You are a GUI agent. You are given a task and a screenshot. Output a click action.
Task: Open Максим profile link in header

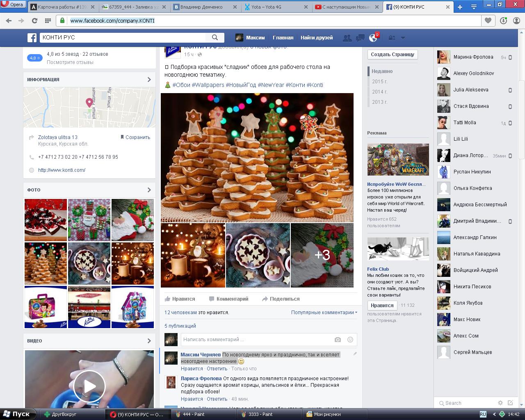coord(250,38)
